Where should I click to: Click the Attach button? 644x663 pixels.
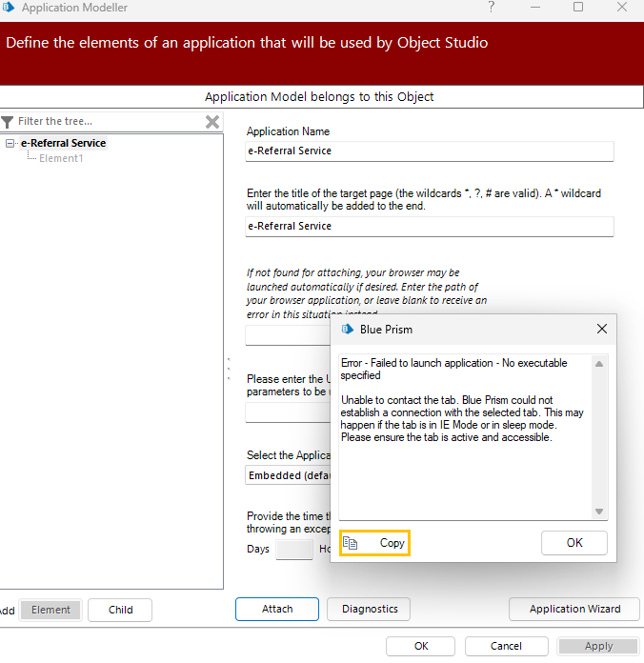tap(277, 609)
